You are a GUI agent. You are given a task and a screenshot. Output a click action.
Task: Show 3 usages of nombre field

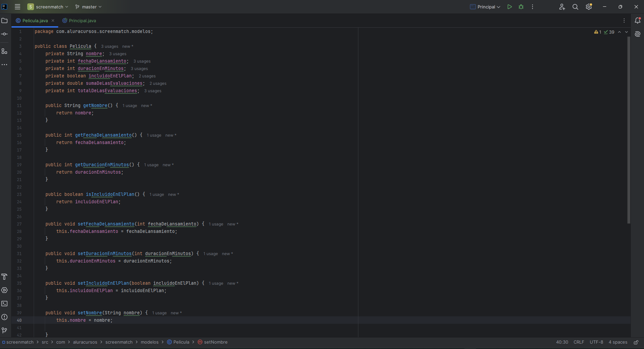pos(118,54)
